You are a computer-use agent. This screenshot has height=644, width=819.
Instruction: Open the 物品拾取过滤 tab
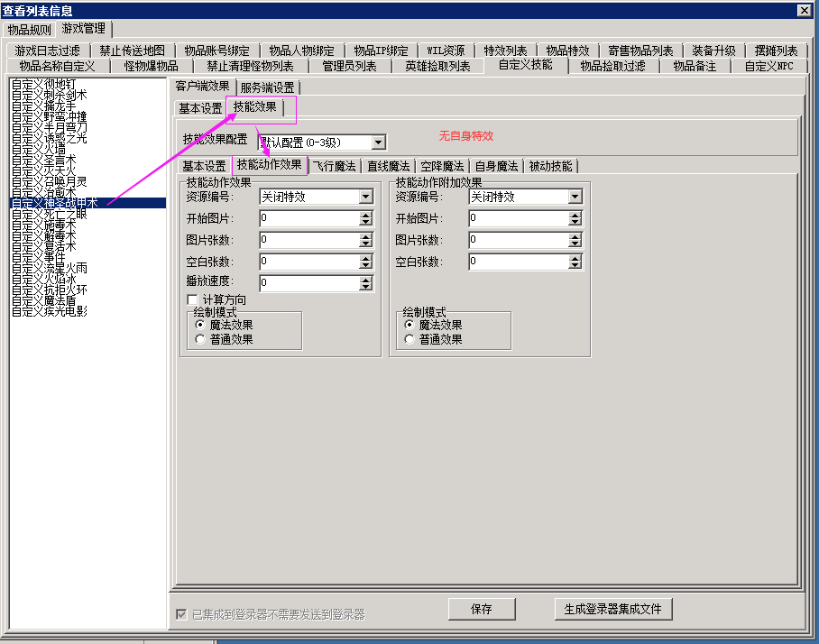pyautogui.click(x=612, y=67)
